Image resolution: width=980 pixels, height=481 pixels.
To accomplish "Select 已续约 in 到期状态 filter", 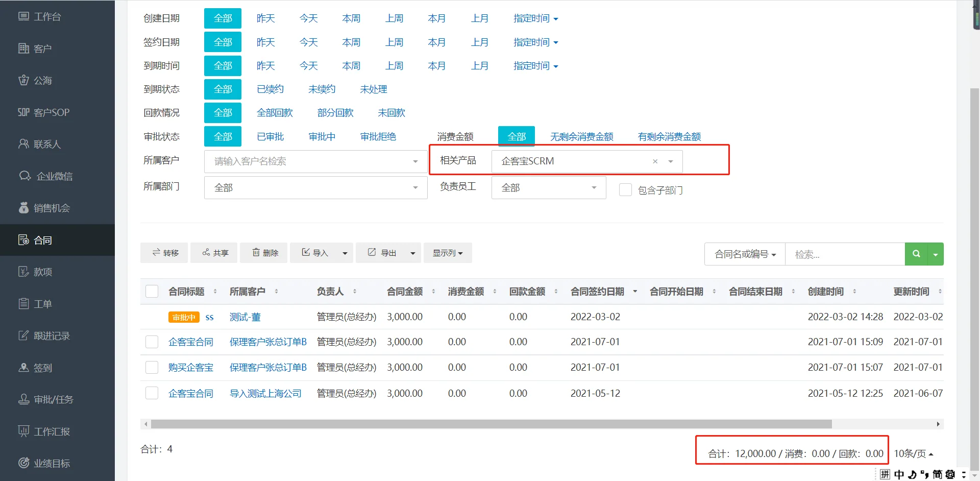I will (271, 89).
